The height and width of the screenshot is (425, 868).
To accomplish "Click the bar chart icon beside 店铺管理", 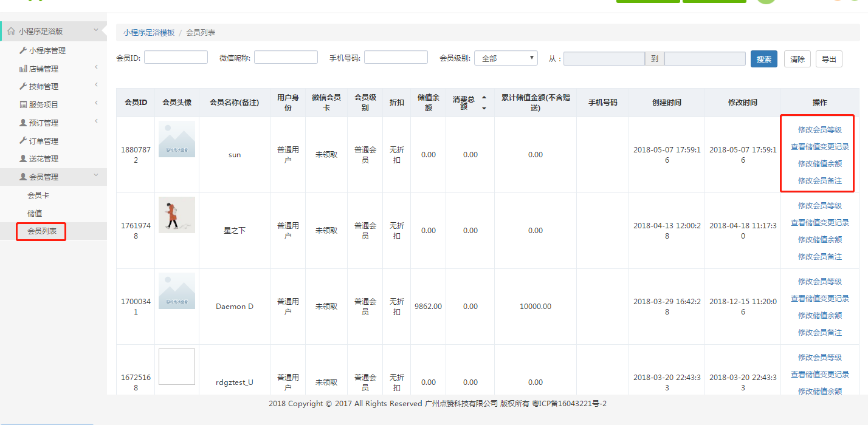I will pyautogui.click(x=23, y=69).
